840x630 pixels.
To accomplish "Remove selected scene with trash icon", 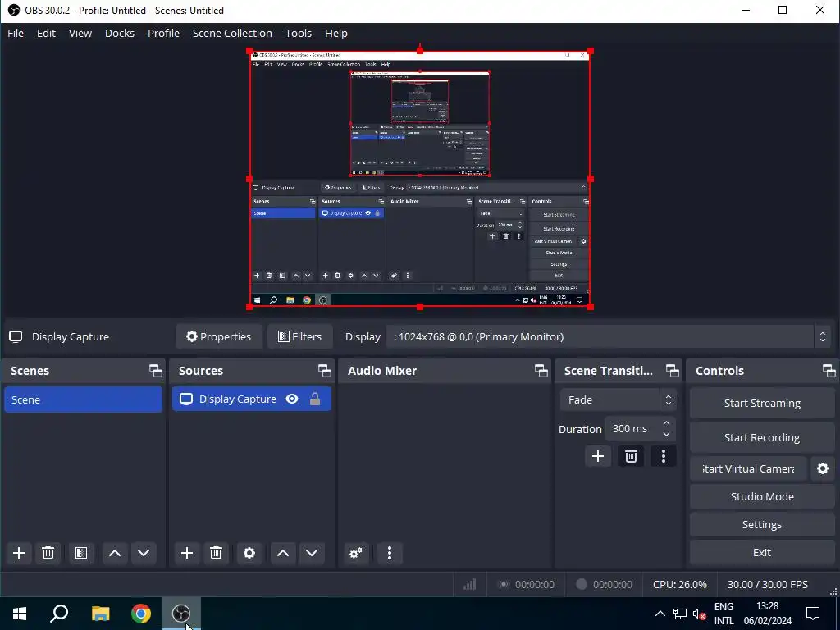I will click(48, 553).
